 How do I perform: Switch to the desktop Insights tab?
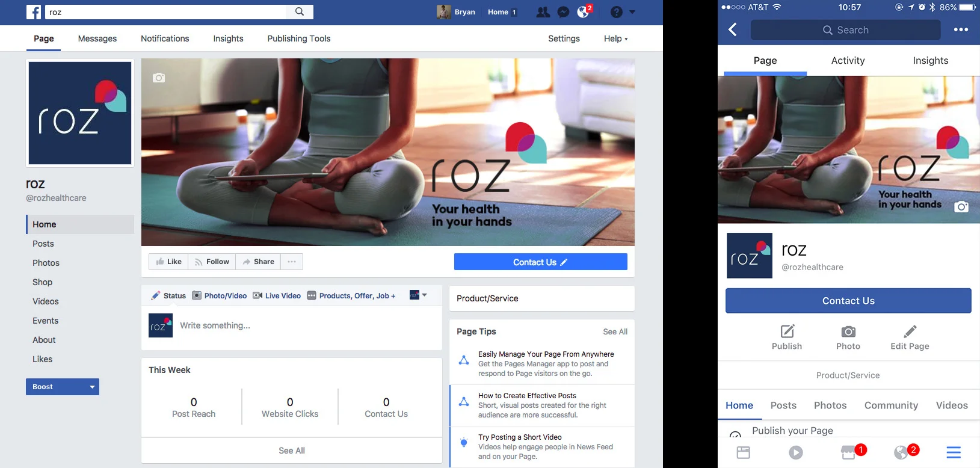coord(228,38)
